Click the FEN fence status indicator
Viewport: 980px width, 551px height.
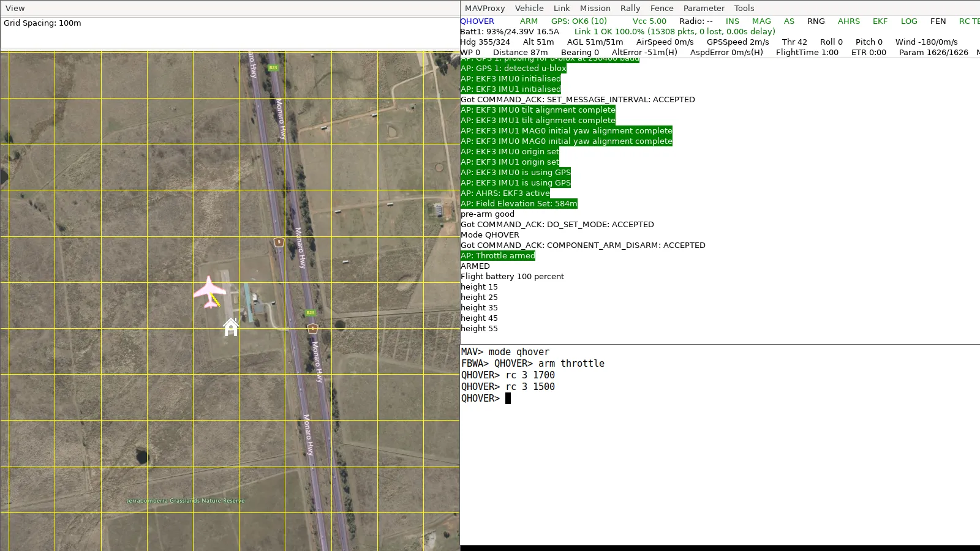click(x=938, y=21)
